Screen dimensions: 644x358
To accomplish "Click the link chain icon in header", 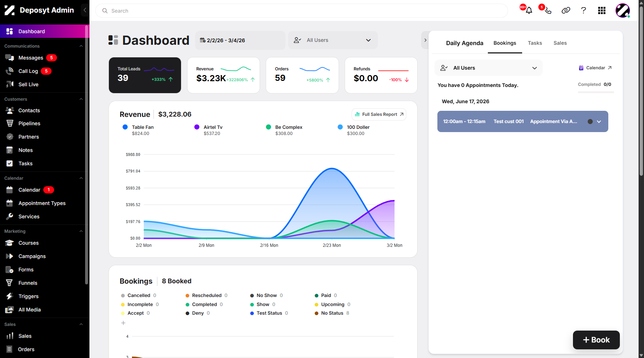I will pos(566,10).
